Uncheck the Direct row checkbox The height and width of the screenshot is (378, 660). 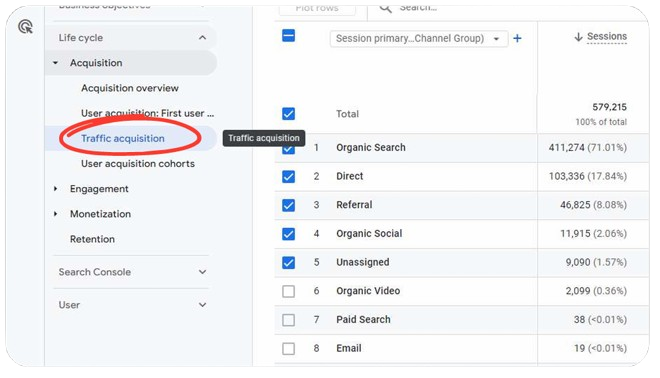point(288,176)
